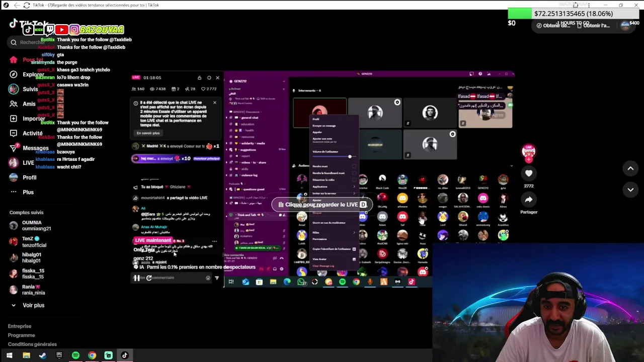
Task: Click Obtenir l'a... app button
Action: point(593,26)
